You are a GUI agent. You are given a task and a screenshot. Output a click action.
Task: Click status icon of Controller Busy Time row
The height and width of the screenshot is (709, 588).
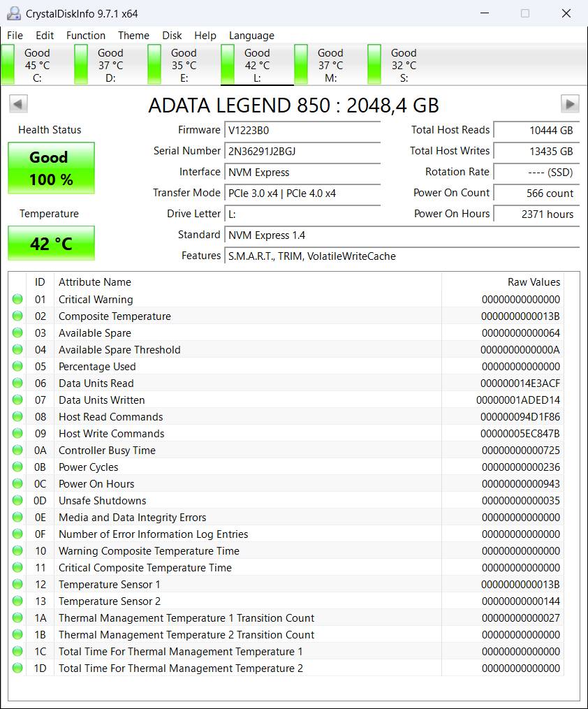click(x=17, y=450)
